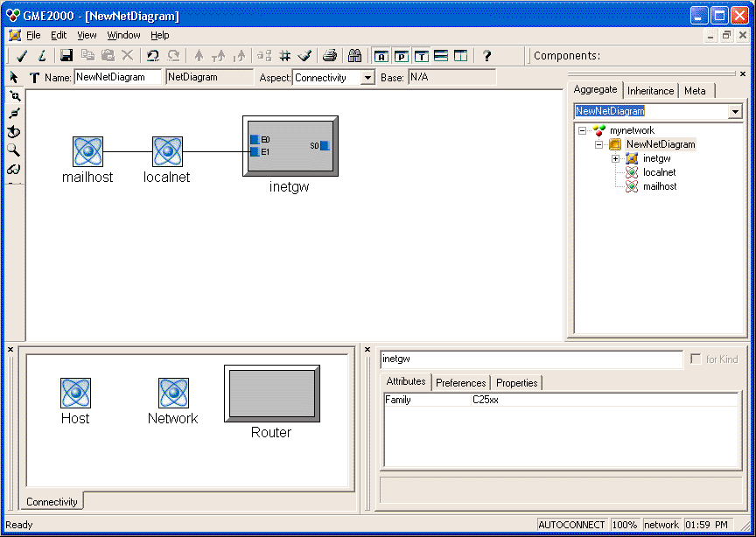Toggle the horizontal split panel button
The height and width of the screenshot is (537, 756).
point(441,56)
